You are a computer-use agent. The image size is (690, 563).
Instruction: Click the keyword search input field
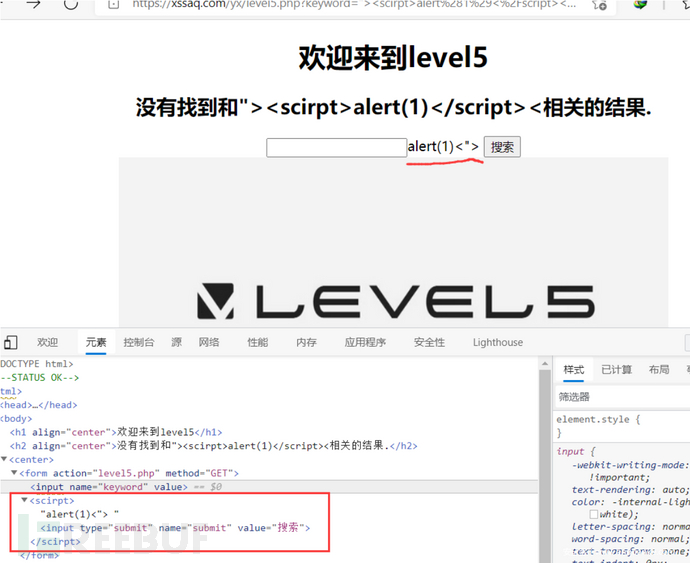coord(336,147)
